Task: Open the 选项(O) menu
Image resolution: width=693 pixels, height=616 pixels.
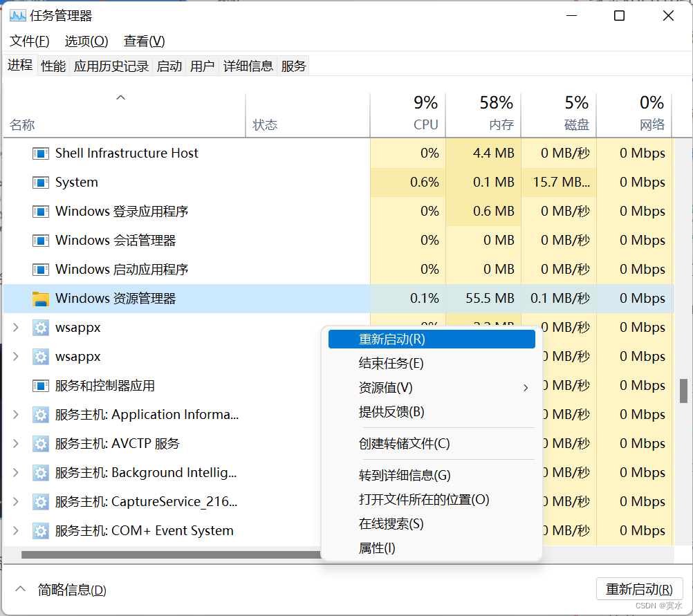Action: (86, 41)
